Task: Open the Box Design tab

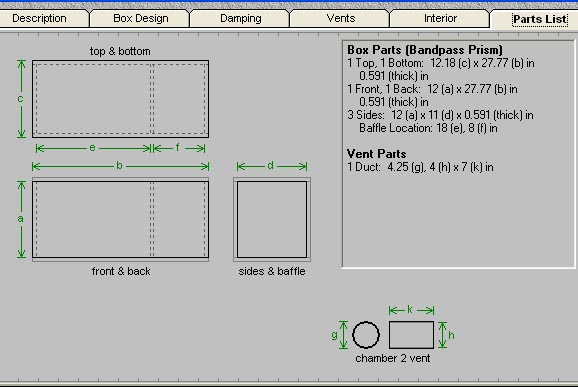Action: click(x=140, y=18)
